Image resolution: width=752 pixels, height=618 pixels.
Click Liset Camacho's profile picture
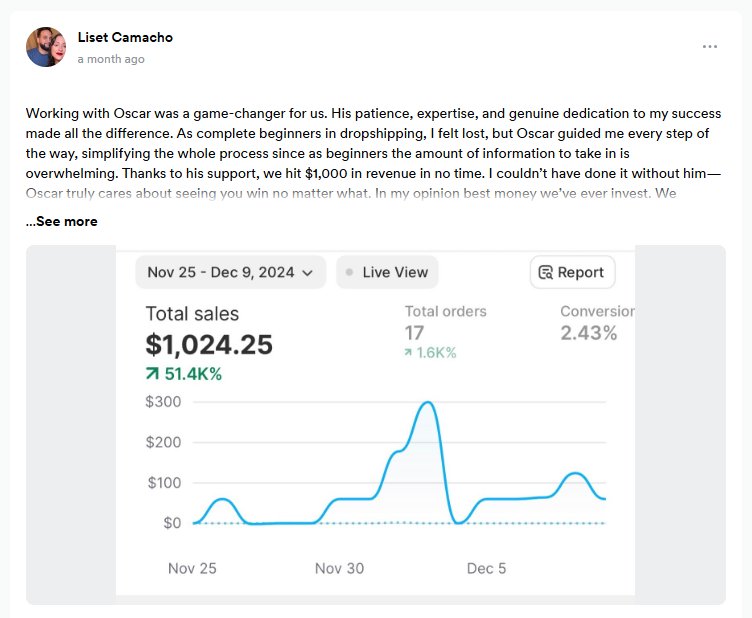(x=46, y=47)
